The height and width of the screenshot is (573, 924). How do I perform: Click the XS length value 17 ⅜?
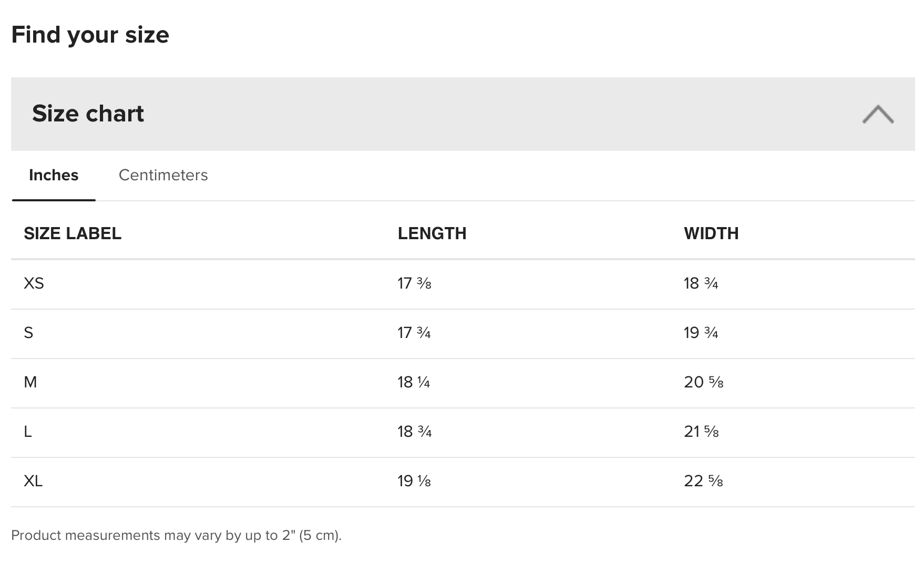click(414, 283)
